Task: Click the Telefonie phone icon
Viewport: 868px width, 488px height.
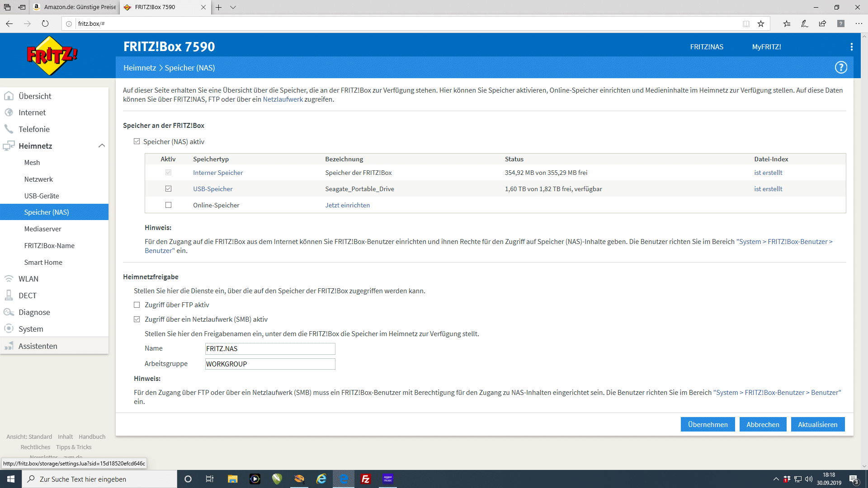Action: (x=9, y=129)
